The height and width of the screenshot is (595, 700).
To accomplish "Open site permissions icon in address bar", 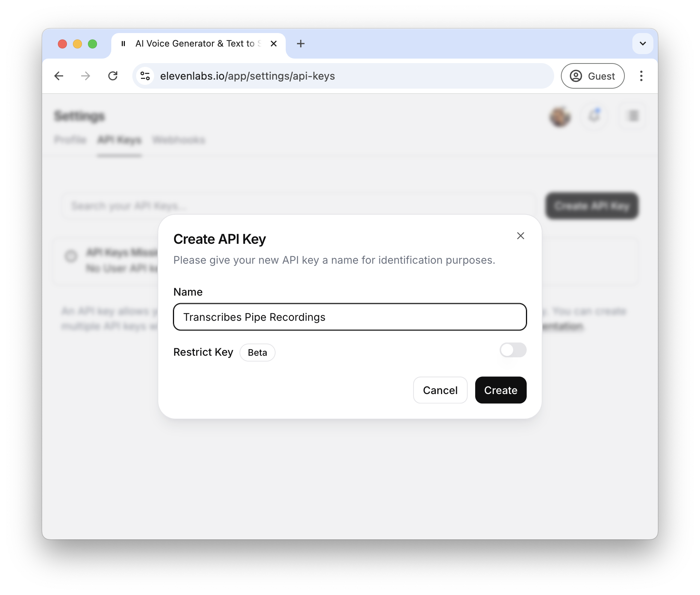I will click(x=145, y=76).
